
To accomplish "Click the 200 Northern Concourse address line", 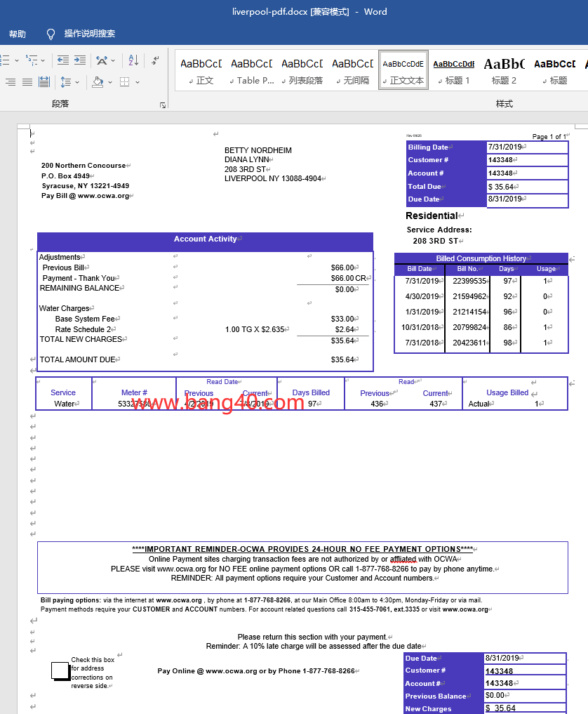I will 83,165.
